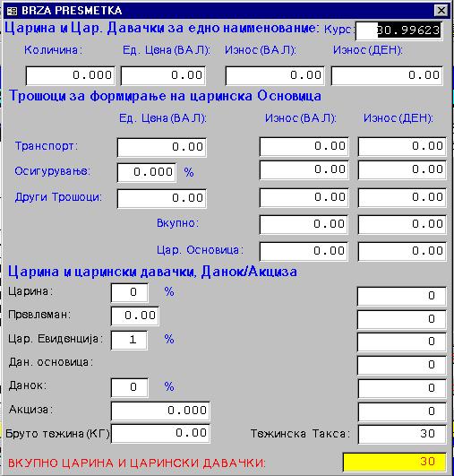Click the Други Трошоци price field
Viewport: 454px width, 476px height.
162,198
